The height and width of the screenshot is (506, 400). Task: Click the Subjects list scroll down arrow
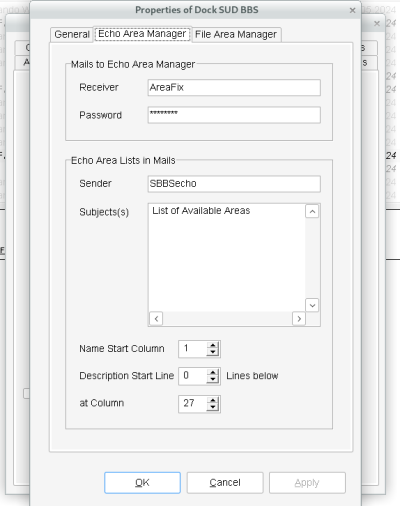pyautogui.click(x=312, y=305)
